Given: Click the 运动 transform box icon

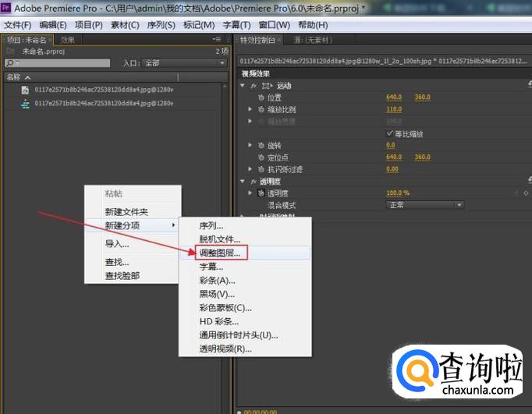Looking at the screenshot, I should pos(268,86).
